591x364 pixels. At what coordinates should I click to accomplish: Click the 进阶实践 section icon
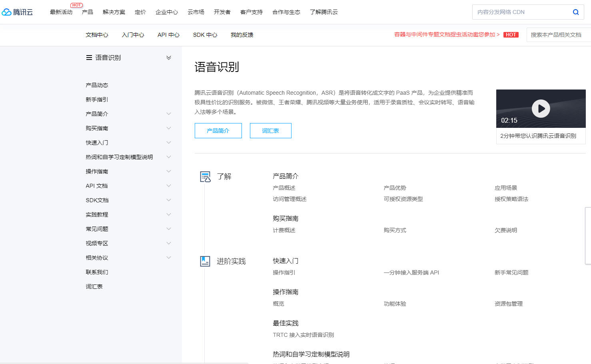[x=205, y=261]
